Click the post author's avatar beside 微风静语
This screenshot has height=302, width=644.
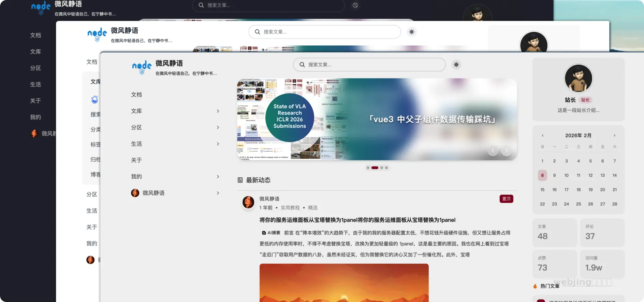(x=248, y=202)
